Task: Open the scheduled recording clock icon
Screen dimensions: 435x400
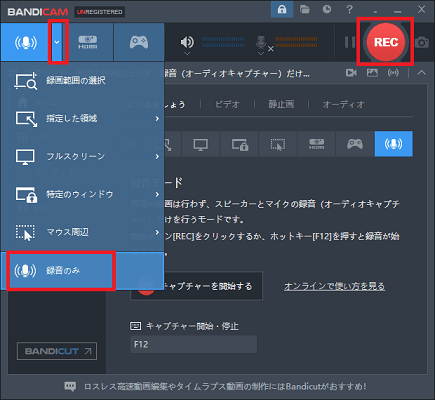Action: tap(327, 9)
